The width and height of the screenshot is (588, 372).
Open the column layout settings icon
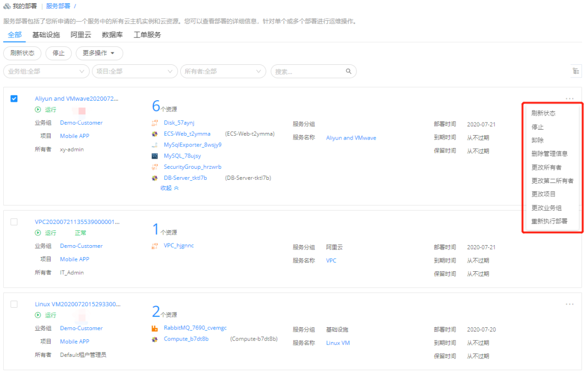[x=576, y=71]
